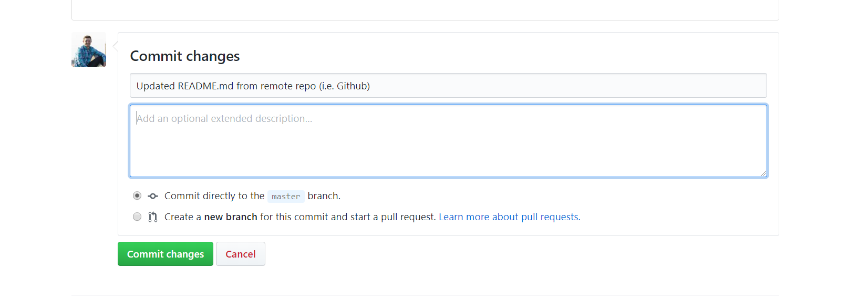Click the bold "new branch" text
This screenshot has width=868, height=308.
pyautogui.click(x=231, y=217)
